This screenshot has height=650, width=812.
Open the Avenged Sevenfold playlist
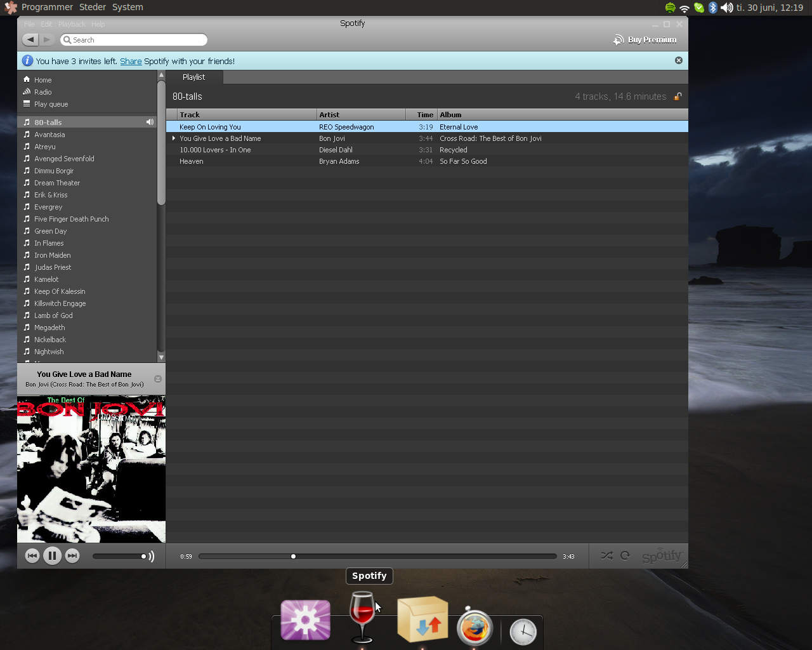[87, 159]
